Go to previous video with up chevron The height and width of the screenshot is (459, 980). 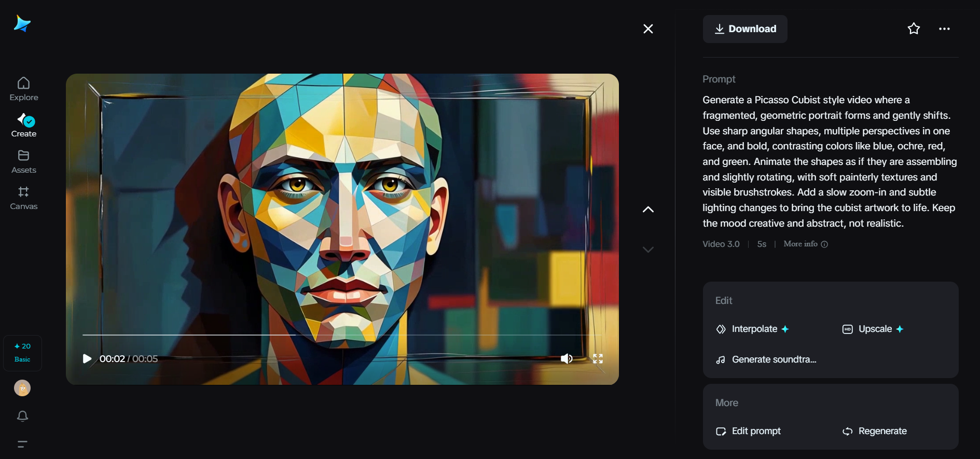(648, 209)
